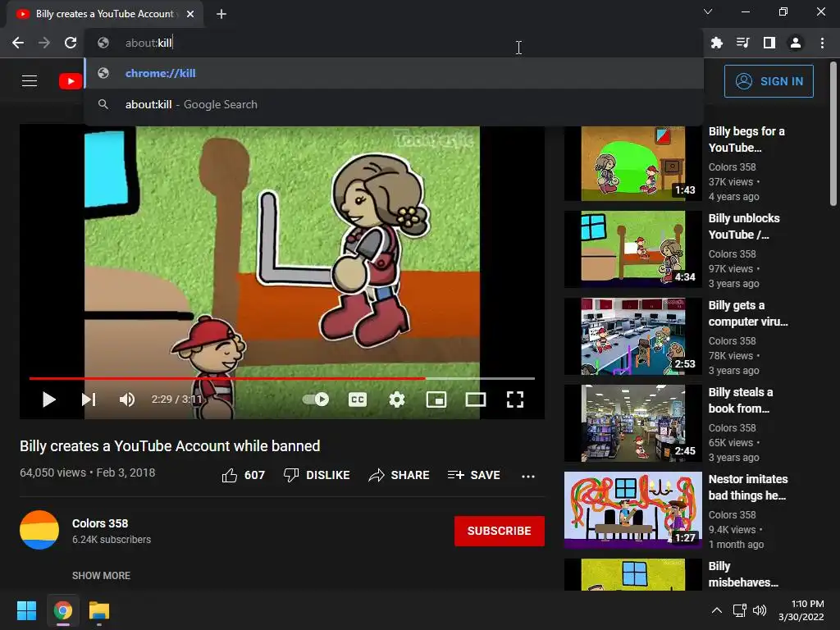
Task: Open system volume icon in tray
Action: pyautogui.click(x=760, y=610)
